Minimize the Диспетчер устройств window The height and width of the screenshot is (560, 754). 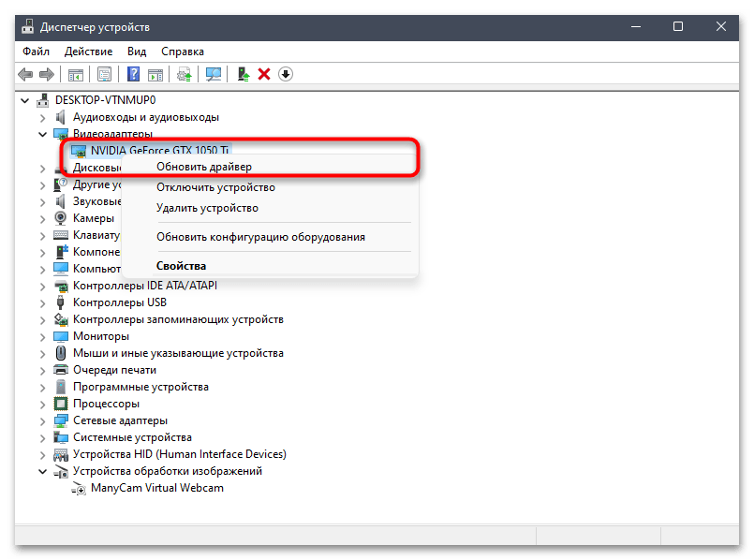636,26
